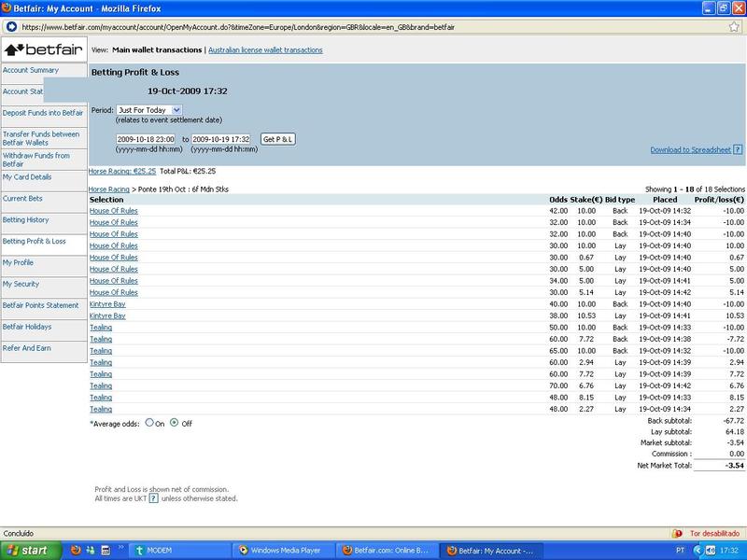Click the Tor disabled status bar icon

[676, 534]
